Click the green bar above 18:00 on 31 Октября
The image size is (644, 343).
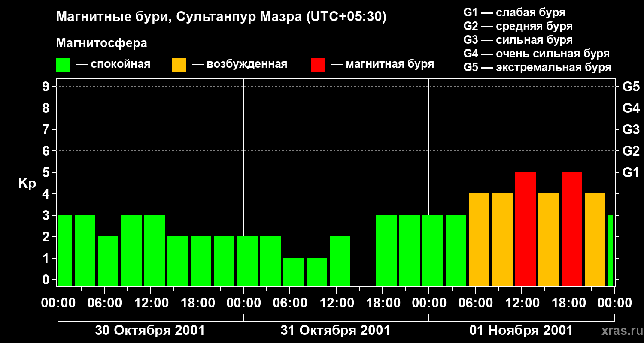click(x=386, y=250)
